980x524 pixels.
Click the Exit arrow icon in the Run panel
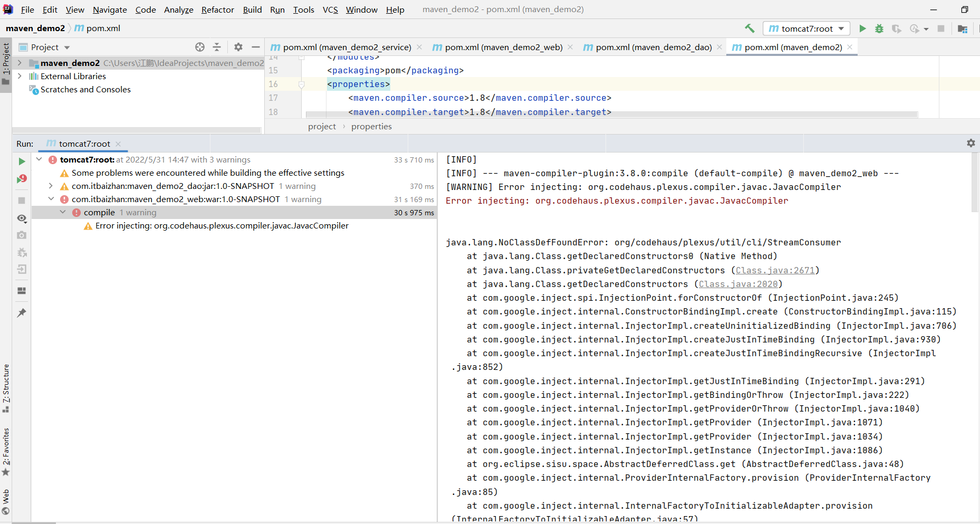tap(22, 269)
